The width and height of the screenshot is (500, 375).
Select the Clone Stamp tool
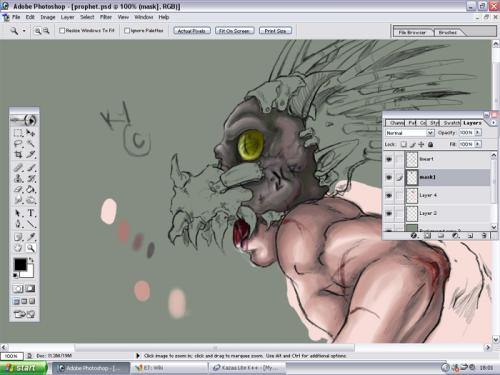click(18, 178)
